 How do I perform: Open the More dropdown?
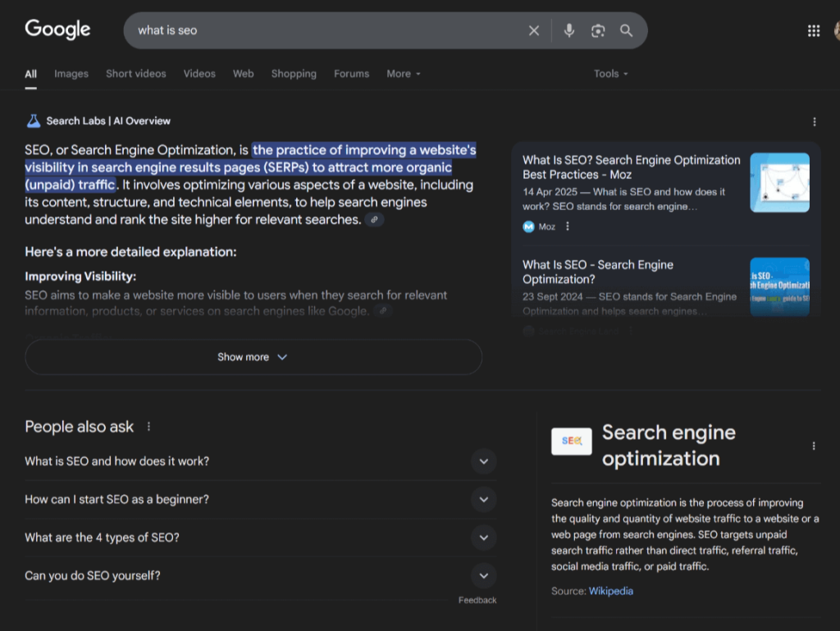tap(404, 74)
